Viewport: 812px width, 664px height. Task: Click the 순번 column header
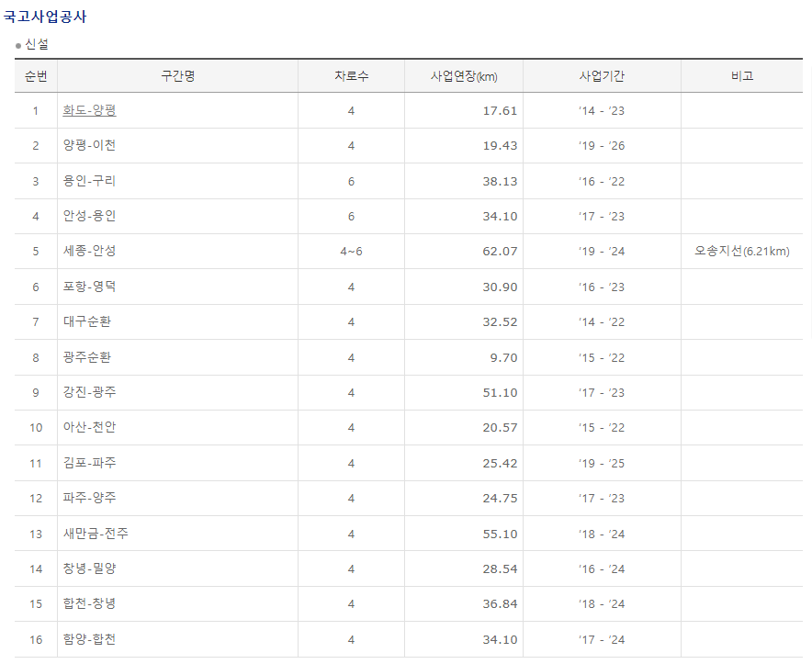[x=36, y=76]
